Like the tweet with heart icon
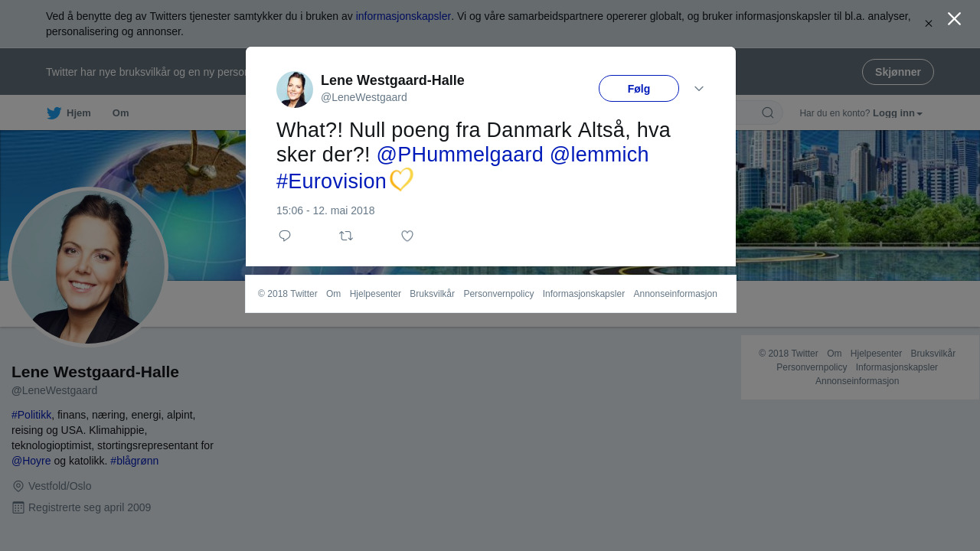 [407, 236]
